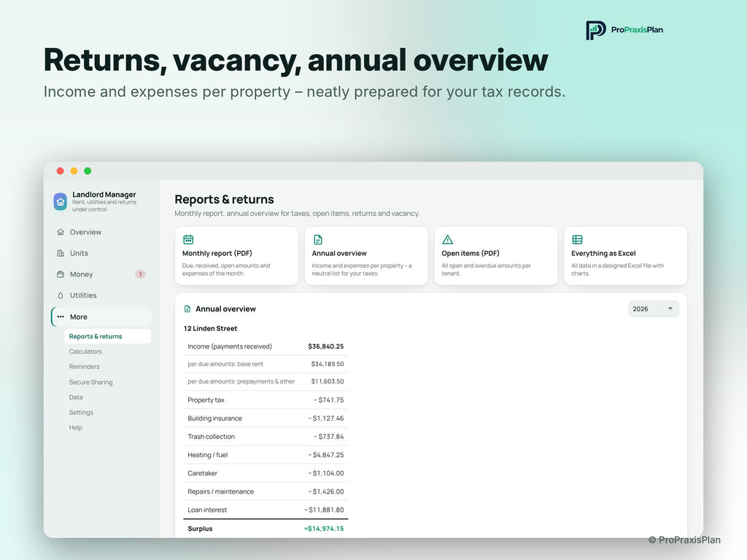Open the Units section
Image resolution: width=747 pixels, height=560 pixels.
pyautogui.click(x=101, y=253)
